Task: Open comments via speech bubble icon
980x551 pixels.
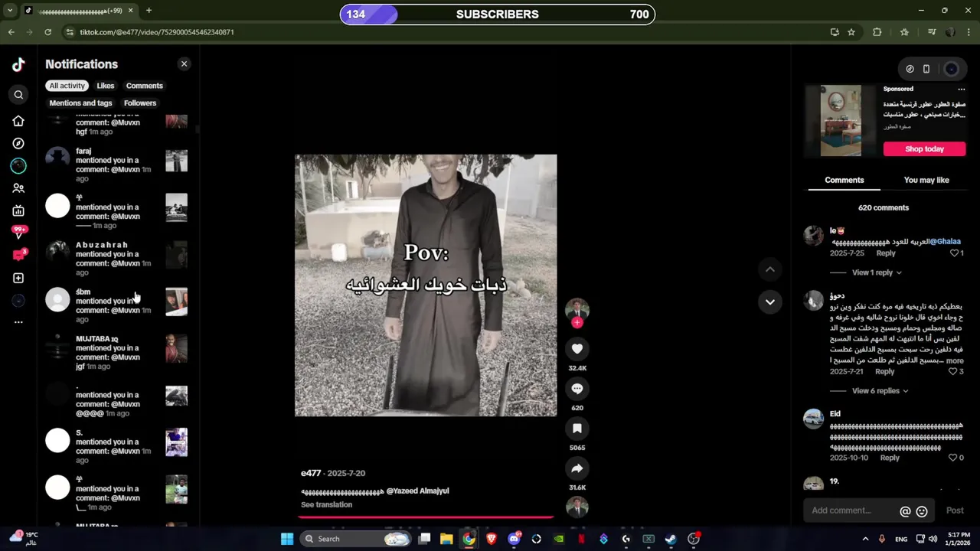Action: click(x=577, y=389)
